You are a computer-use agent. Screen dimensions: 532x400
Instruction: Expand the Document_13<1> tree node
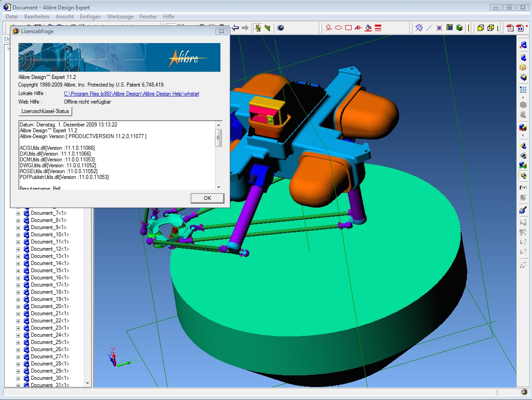tap(18, 256)
